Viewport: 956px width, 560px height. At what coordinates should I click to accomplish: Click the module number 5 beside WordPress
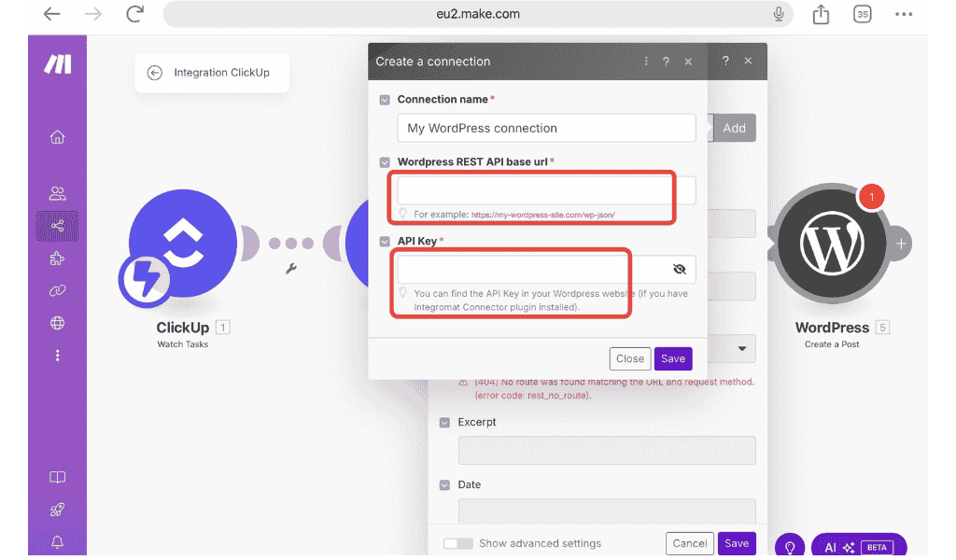pos(882,328)
